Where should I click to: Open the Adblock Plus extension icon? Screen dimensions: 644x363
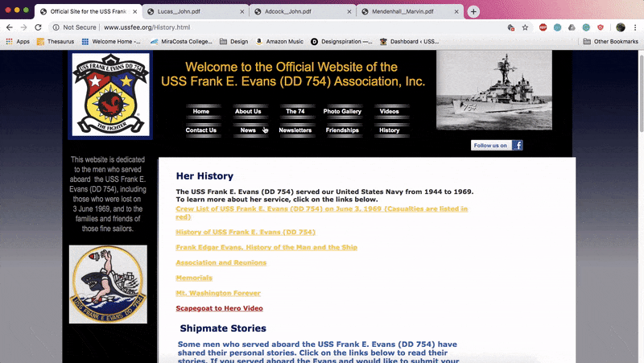point(543,27)
